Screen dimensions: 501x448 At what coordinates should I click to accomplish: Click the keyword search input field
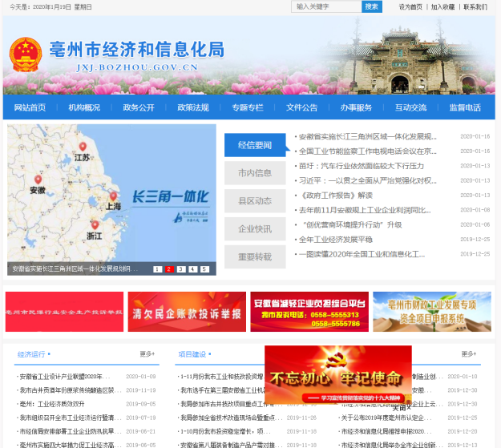(x=325, y=6)
